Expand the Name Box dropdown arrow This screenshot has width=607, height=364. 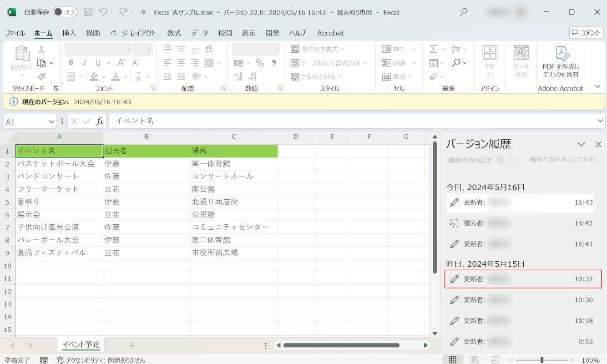(x=51, y=122)
